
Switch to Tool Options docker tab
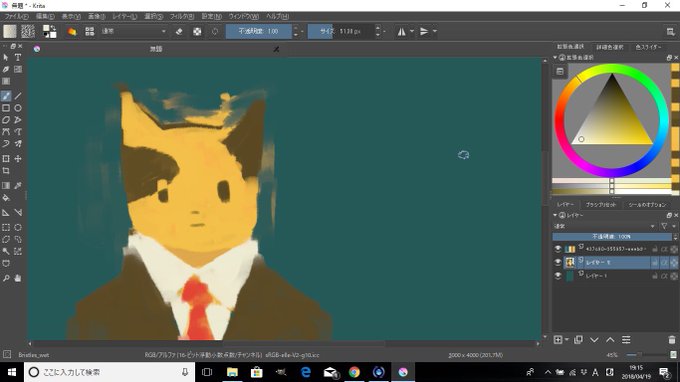[x=647, y=204]
